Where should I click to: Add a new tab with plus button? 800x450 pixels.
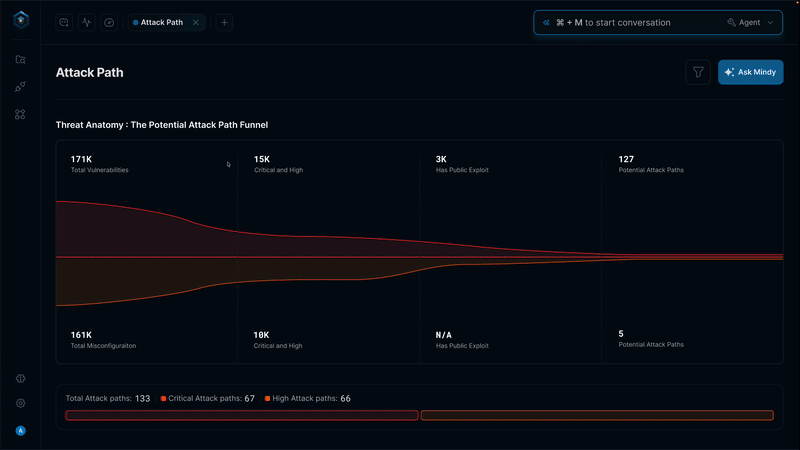(x=225, y=22)
